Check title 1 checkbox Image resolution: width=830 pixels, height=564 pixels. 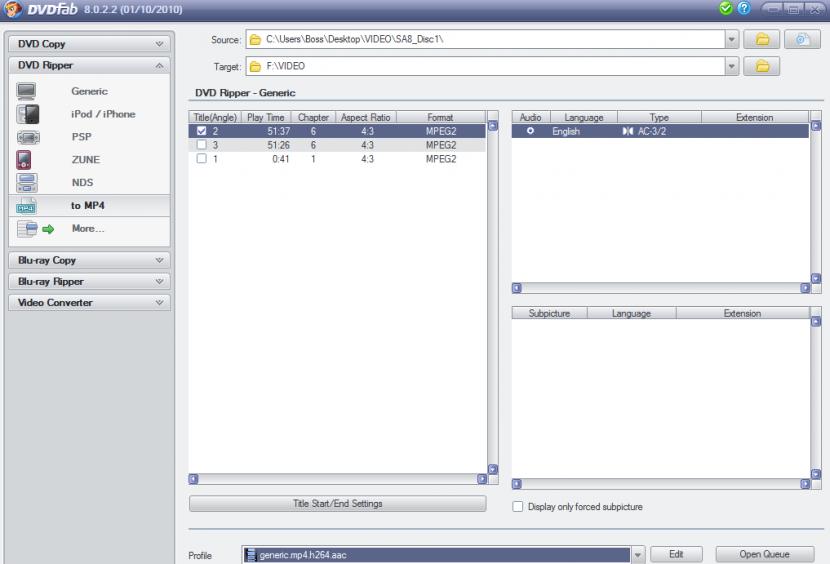[x=201, y=158]
